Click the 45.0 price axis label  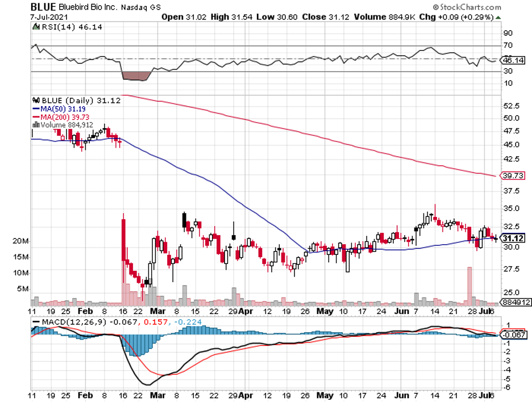512,144
